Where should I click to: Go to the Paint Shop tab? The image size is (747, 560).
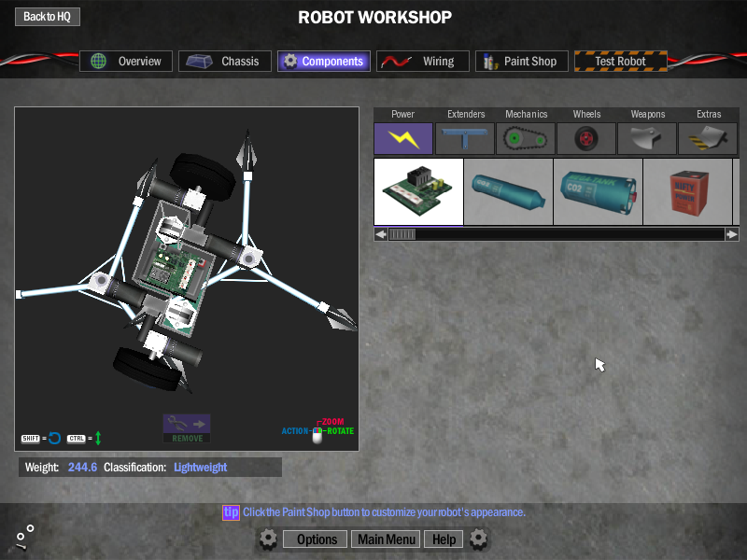(x=522, y=61)
